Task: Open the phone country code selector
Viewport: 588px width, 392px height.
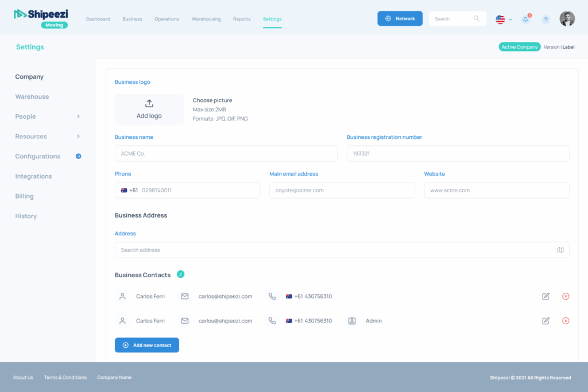Action: [x=129, y=190]
